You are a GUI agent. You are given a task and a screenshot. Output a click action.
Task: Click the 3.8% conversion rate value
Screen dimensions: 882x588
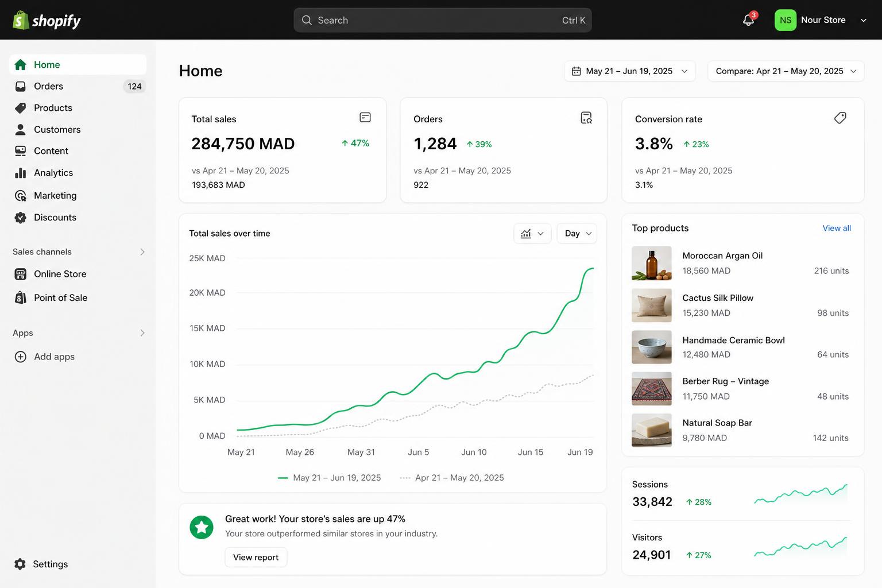pos(654,144)
